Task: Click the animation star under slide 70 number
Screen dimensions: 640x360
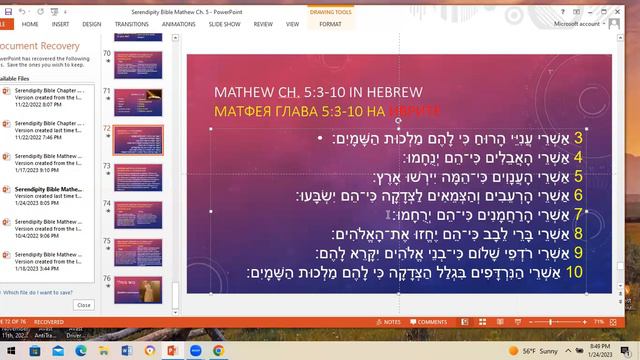Action: (x=108, y=61)
